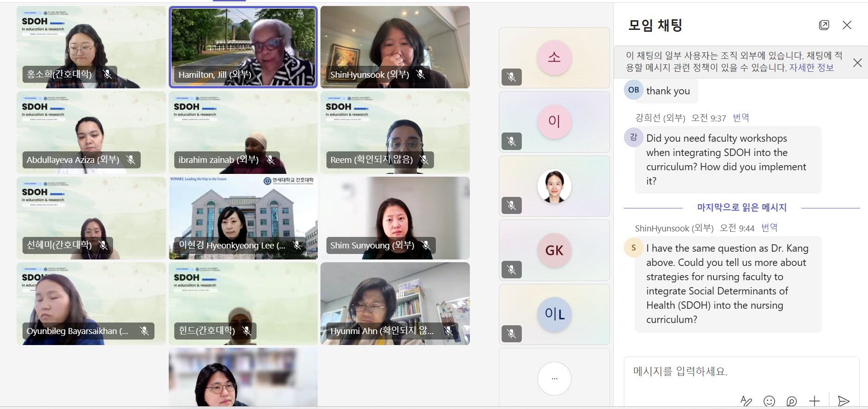The height and width of the screenshot is (409, 868).
Task: Translate ShinHyunsook's message via 번역
Action: [769, 228]
